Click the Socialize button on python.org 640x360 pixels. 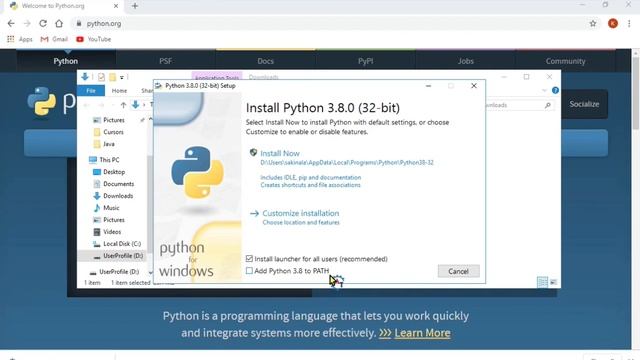584,104
